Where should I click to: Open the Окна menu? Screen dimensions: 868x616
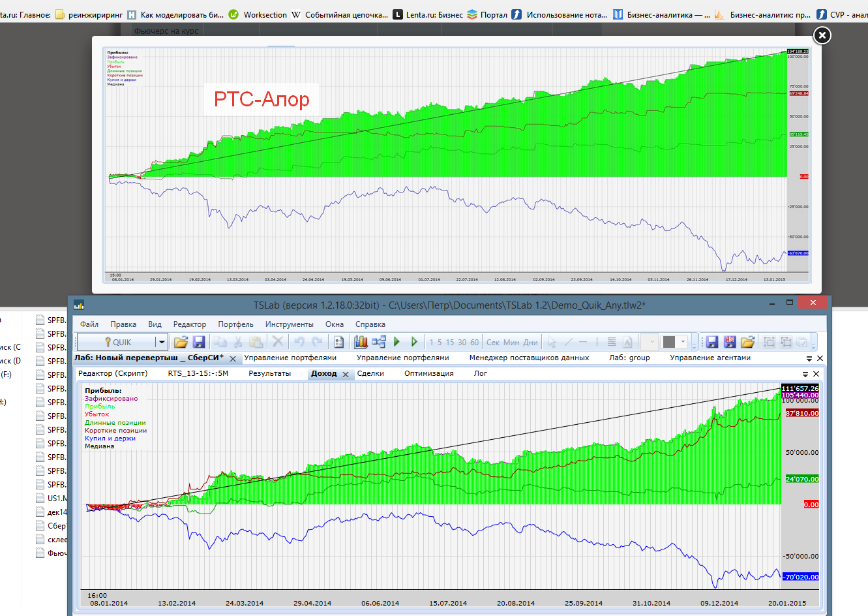click(335, 324)
